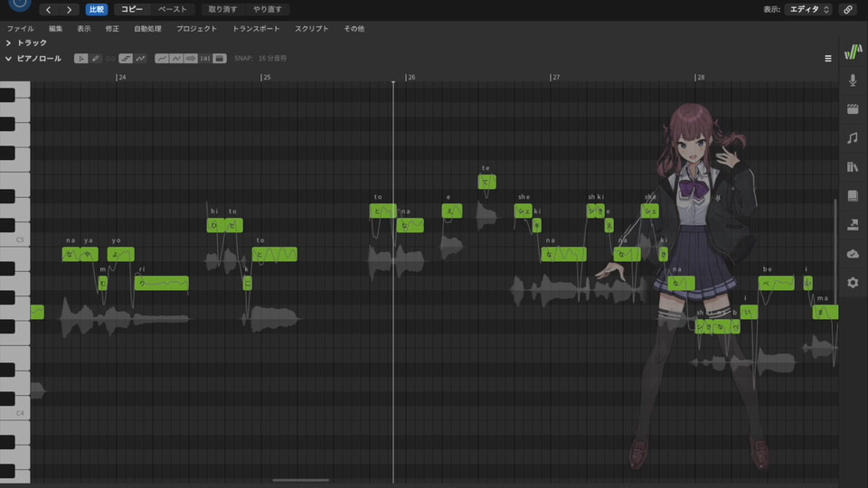This screenshot has width=868, height=488.
Task: Click the C4 piano key
Action: [15, 413]
